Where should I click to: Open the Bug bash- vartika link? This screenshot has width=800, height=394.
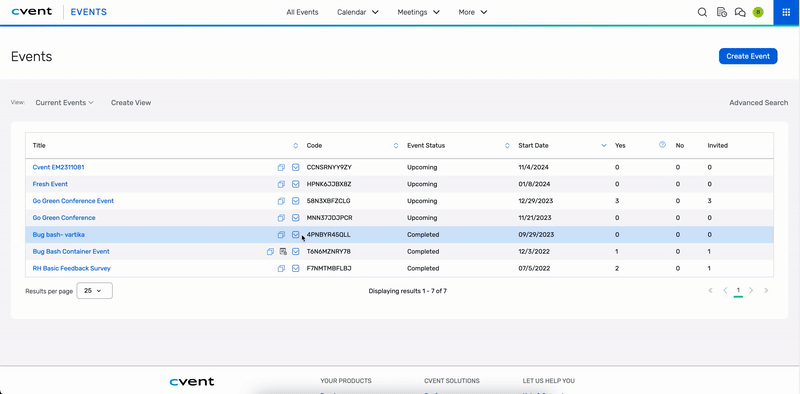tap(58, 235)
